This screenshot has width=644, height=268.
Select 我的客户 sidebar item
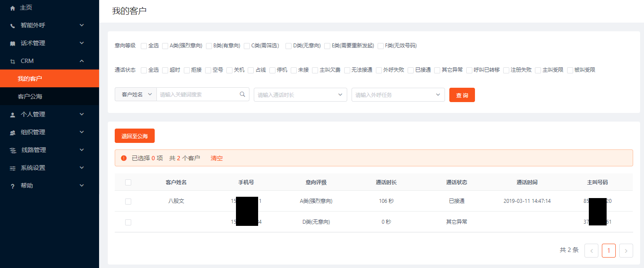point(50,79)
